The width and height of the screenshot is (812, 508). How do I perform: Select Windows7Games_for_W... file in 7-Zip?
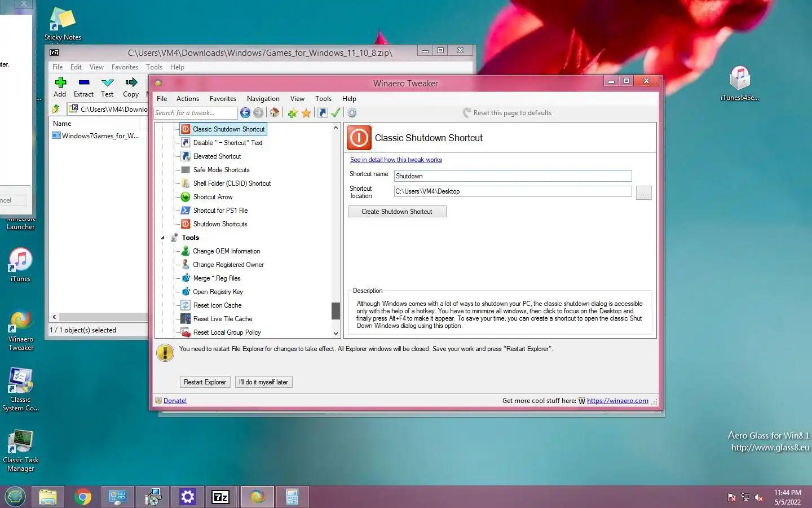(x=95, y=136)
